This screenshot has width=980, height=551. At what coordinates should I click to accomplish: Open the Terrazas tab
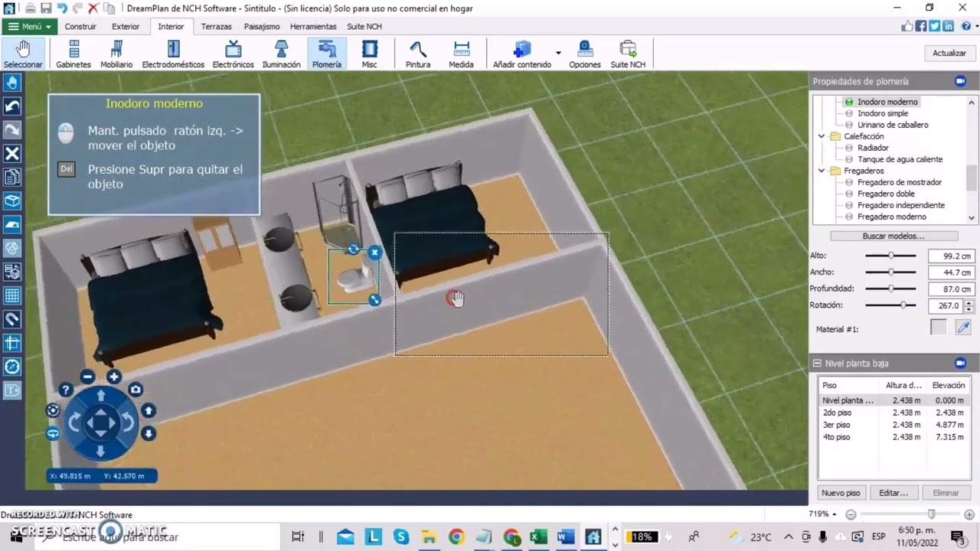tap(216, 26)
